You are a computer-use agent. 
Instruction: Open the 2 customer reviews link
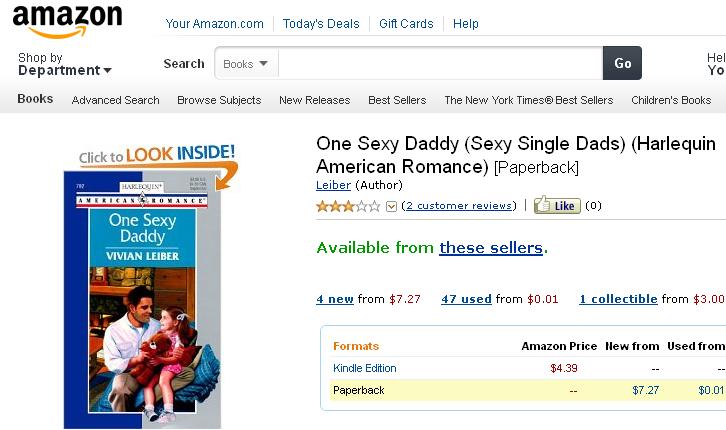[x=459, y=206]
